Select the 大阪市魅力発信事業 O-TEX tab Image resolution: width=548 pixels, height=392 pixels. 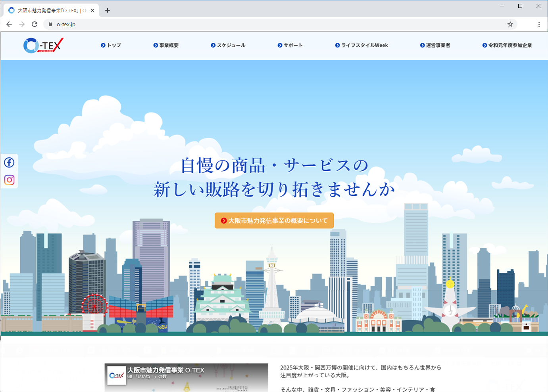click(51, 10)
